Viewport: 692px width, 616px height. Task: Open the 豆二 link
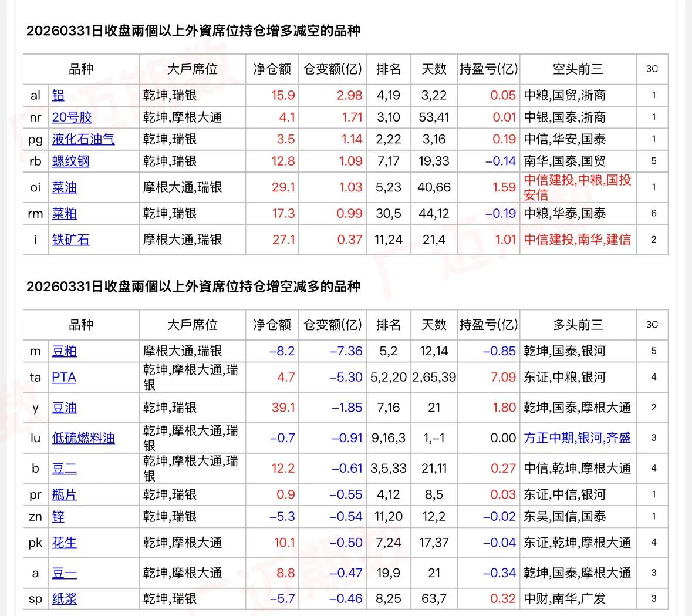[64, 469]
